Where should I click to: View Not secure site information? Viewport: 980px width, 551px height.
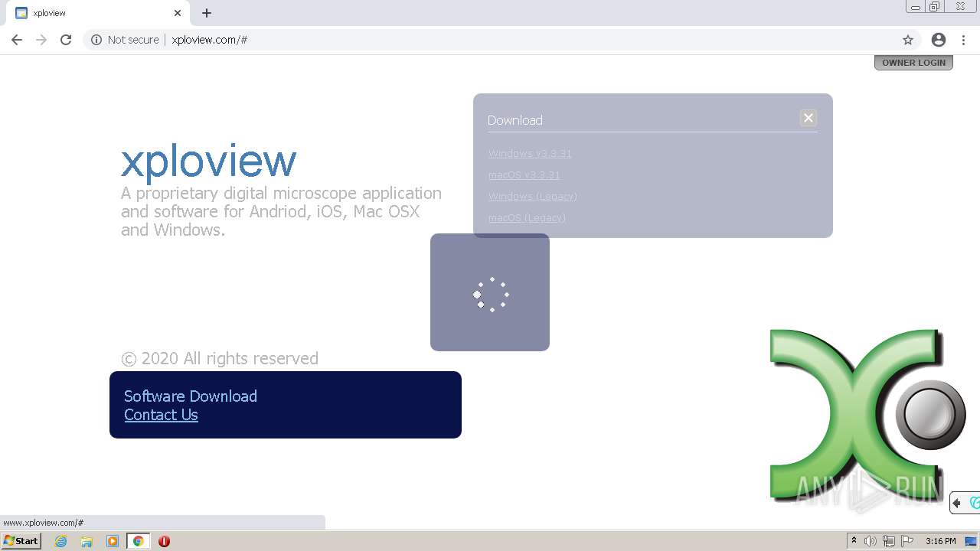125,40
